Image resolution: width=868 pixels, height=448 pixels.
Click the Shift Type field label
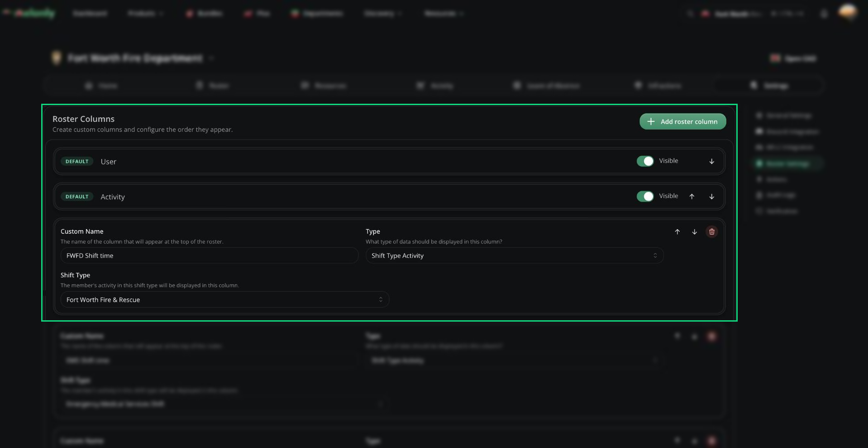click(75, 275)
